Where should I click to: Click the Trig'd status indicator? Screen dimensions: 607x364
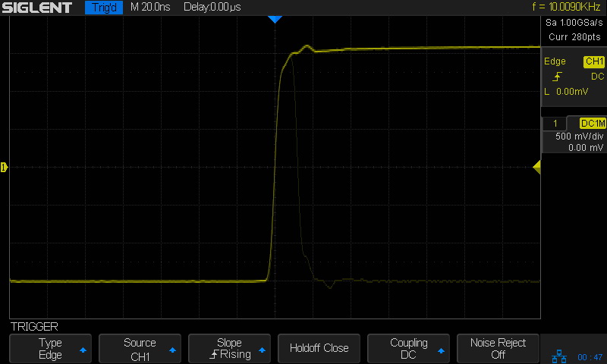click(x=103, y=8)
